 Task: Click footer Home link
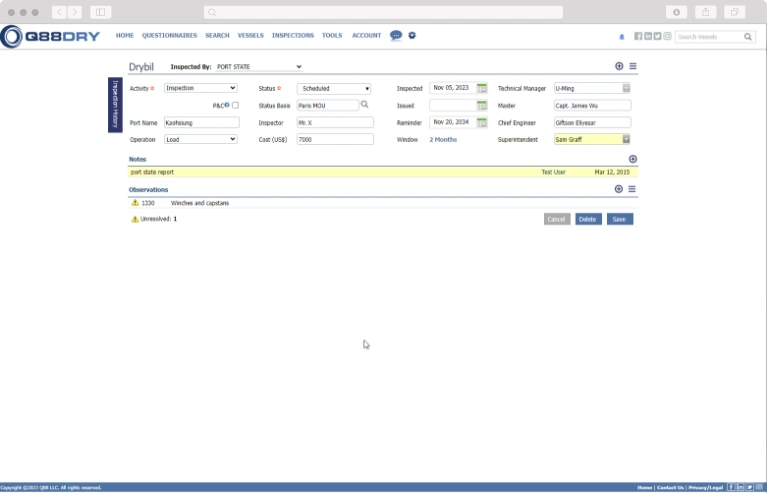pos(645,488)
